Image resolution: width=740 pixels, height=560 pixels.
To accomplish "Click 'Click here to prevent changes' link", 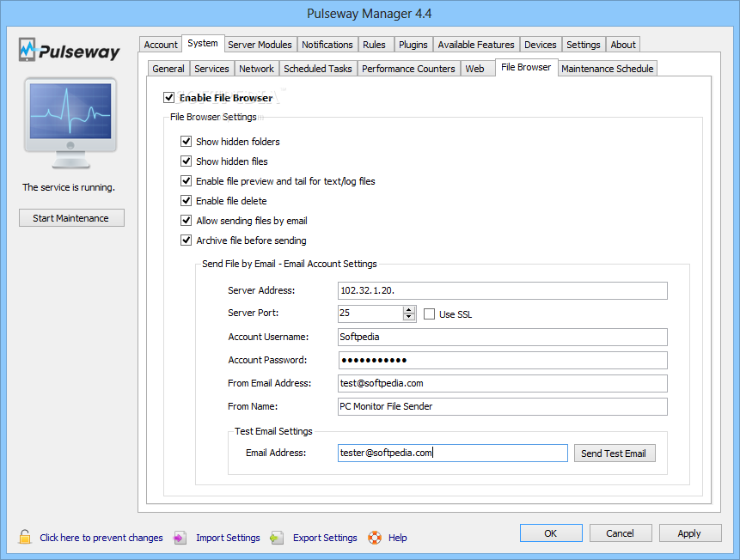I will point(101,538).
